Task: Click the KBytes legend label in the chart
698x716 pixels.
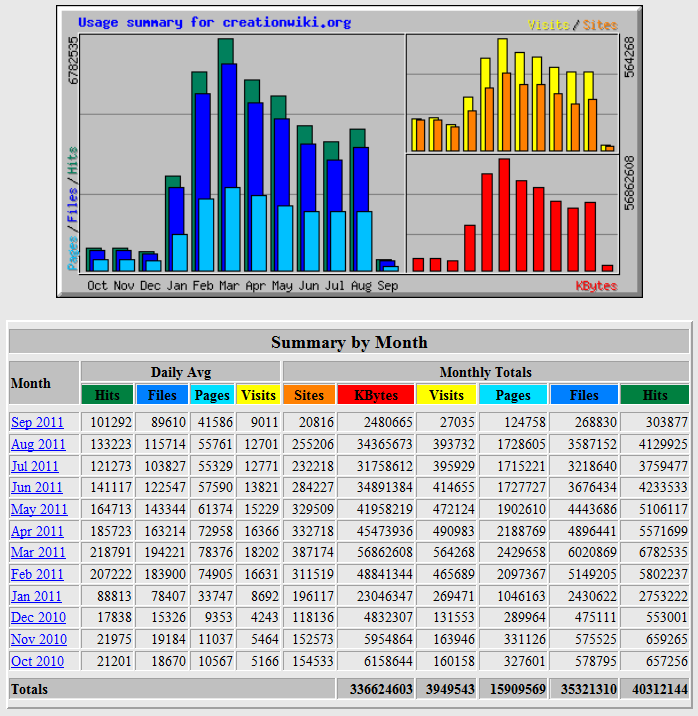Action: tap(596, 286)
